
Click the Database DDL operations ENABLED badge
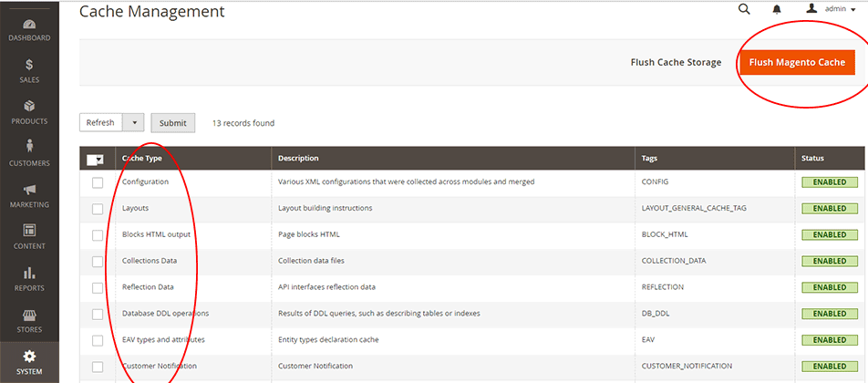830,314
